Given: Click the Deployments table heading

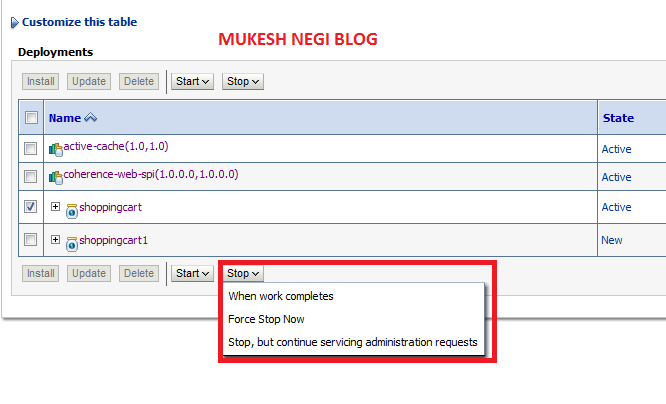Looking at the screenshot, I should [56, 52].
